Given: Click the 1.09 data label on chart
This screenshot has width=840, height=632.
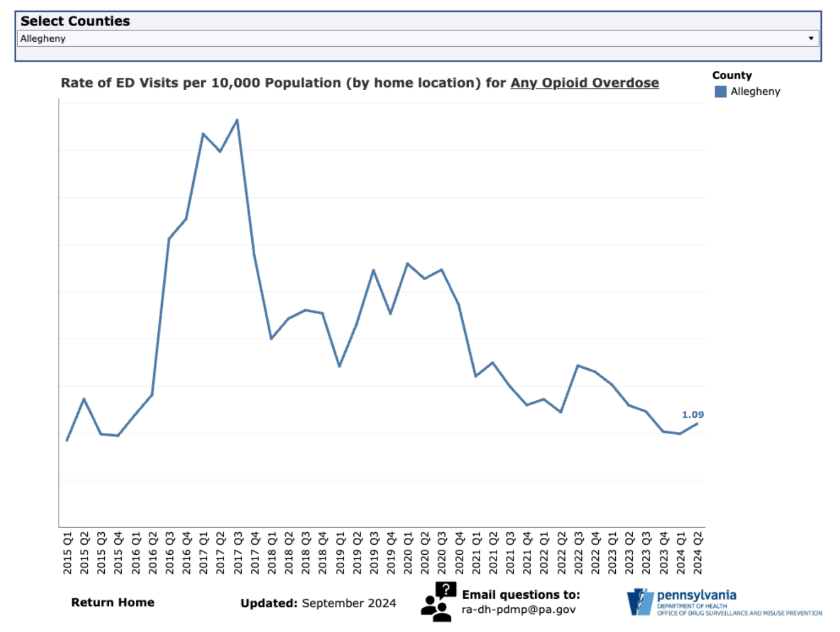Looking at the screenshot, I should click(x=692, y=414).
